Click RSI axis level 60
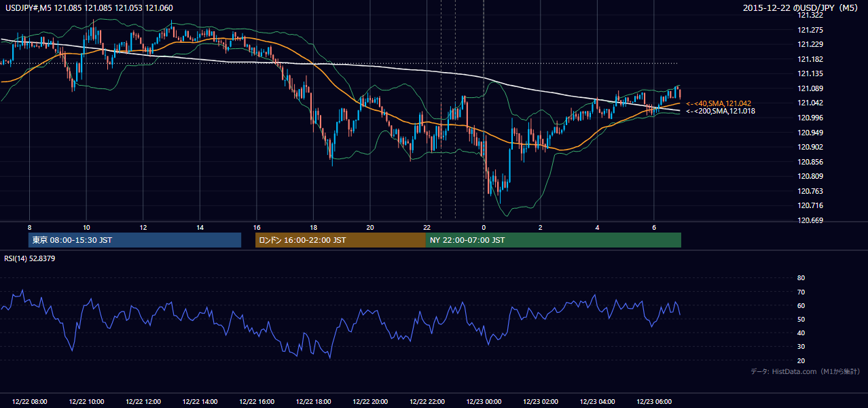 [x=801, y=305]
